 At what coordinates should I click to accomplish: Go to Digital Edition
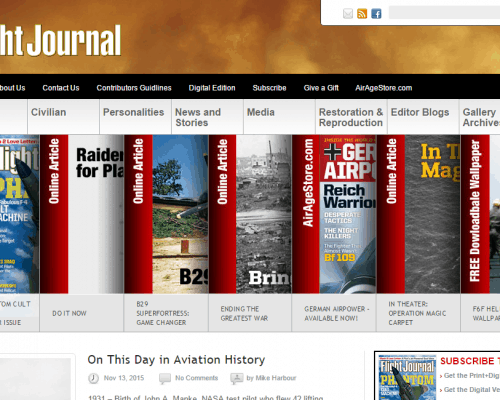tap(212, 88)
